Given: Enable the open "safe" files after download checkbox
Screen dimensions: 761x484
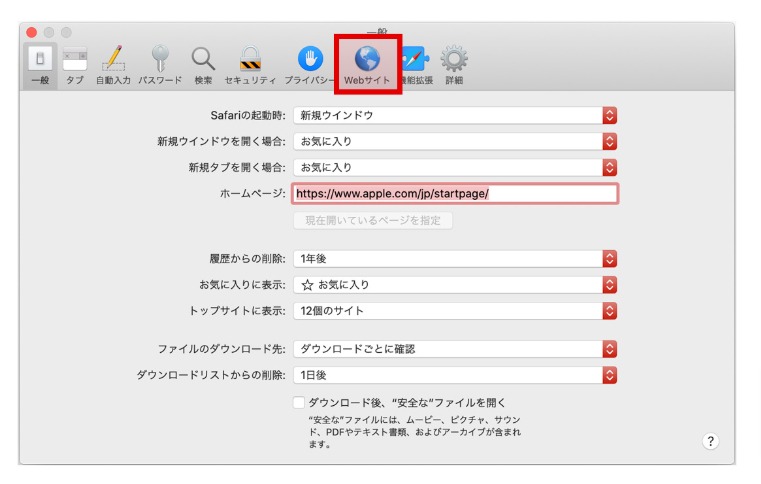Looking at the screenshot, I should [299, 402].
